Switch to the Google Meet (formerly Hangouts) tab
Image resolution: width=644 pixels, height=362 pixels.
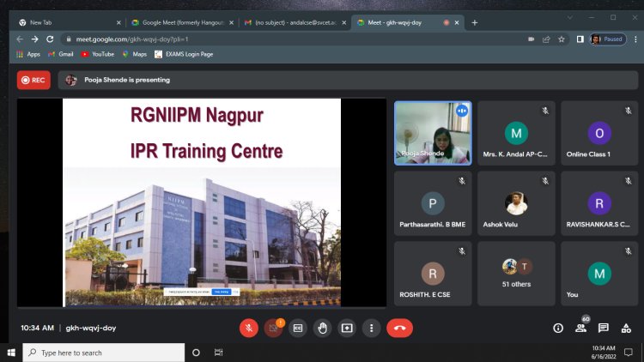[182, 22]
